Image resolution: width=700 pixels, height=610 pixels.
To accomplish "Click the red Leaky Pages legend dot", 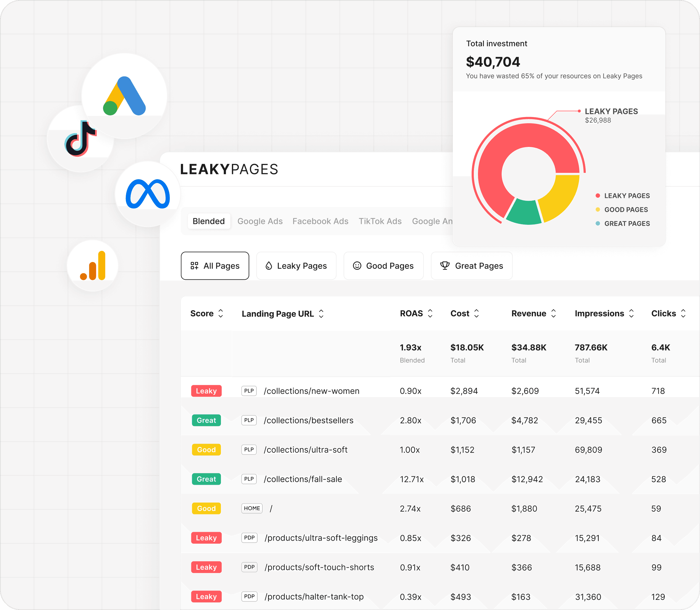I will (598, 196).
